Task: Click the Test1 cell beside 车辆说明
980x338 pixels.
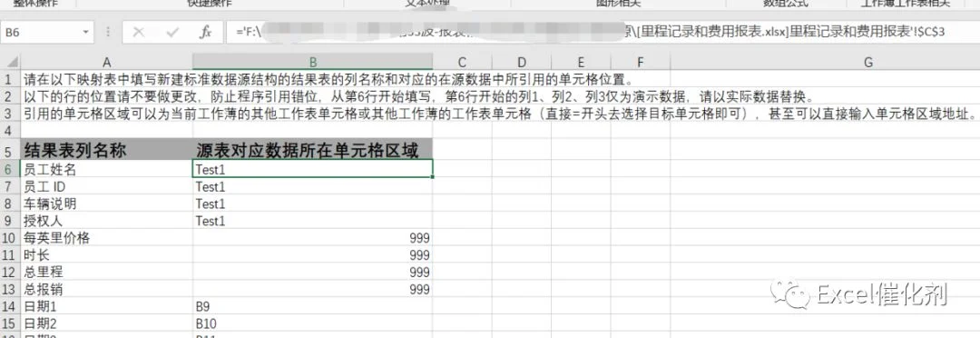Action: pos(312,204)
